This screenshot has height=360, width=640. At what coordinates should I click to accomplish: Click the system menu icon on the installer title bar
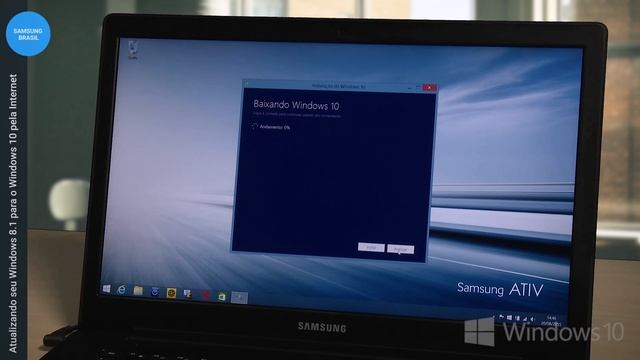coord(247,84)
